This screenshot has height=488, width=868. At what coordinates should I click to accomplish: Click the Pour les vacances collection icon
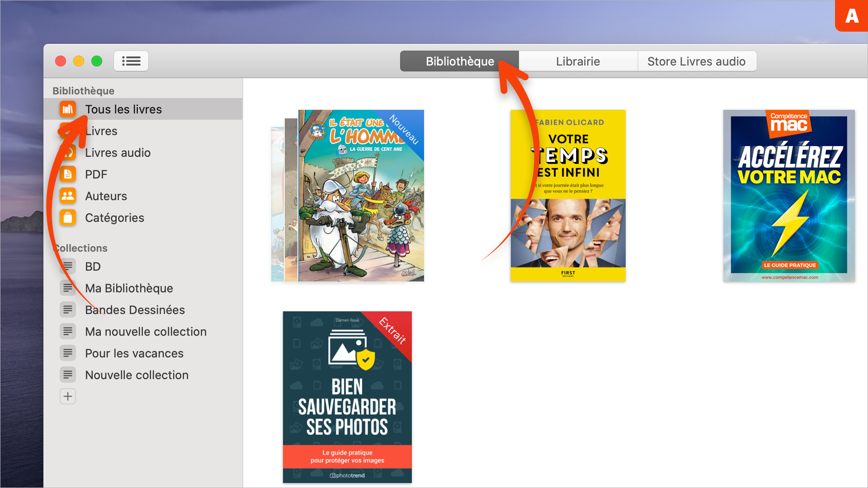point(68,353)
